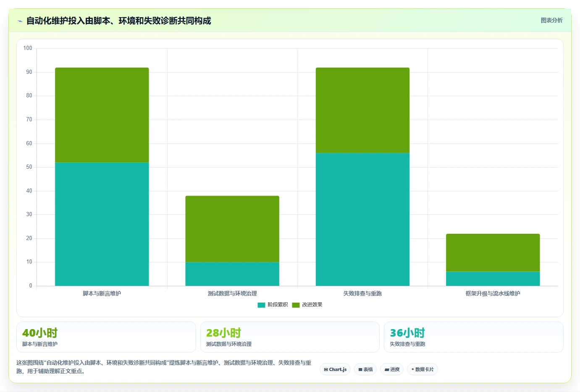Toggle the 阶段累积 legend color box

(261, 305)
